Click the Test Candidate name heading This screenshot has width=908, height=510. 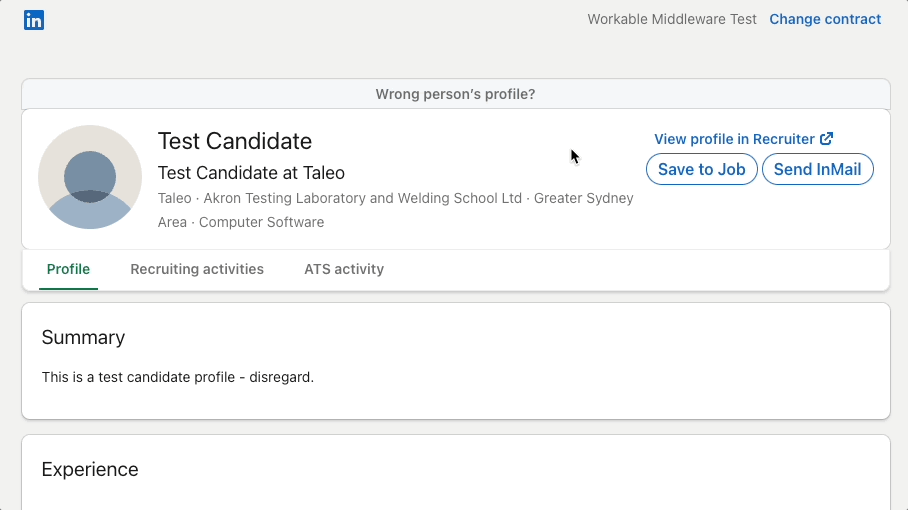tap(235, 141)
